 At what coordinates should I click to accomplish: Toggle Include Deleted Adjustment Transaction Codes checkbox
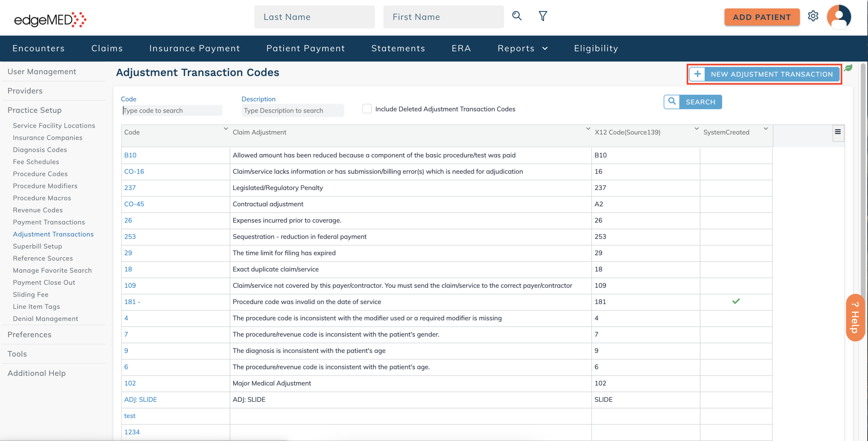click(x=367, y=109)
